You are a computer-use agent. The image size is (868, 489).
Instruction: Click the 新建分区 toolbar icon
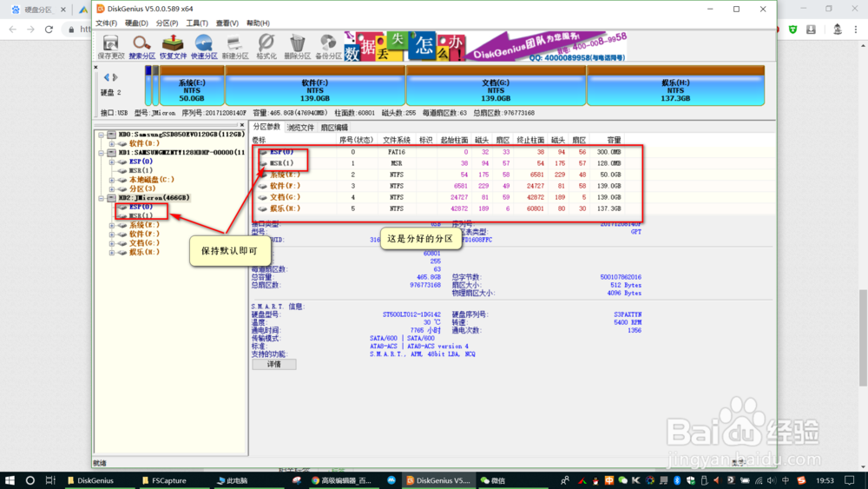(234, 47)
